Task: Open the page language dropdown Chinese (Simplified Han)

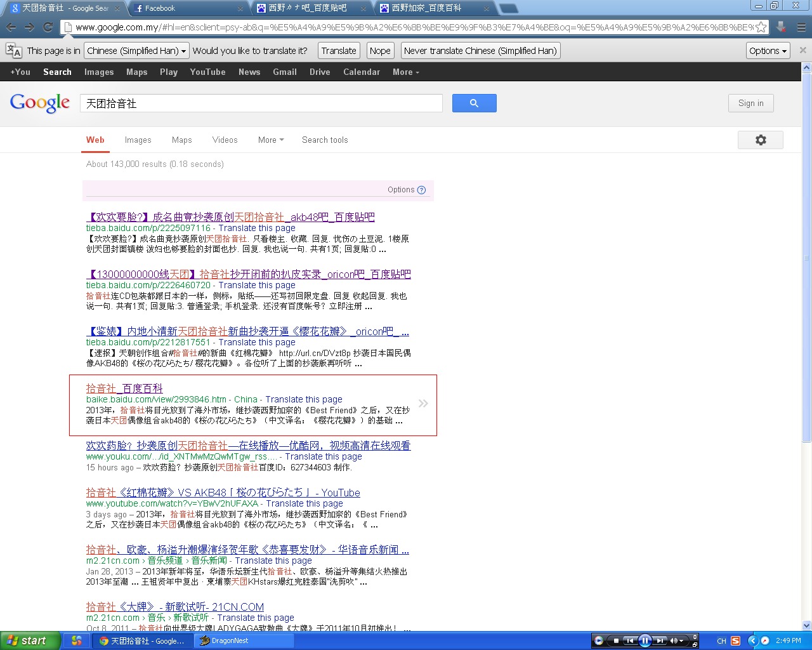Action: pyautogui.click(x=136, y=51)
